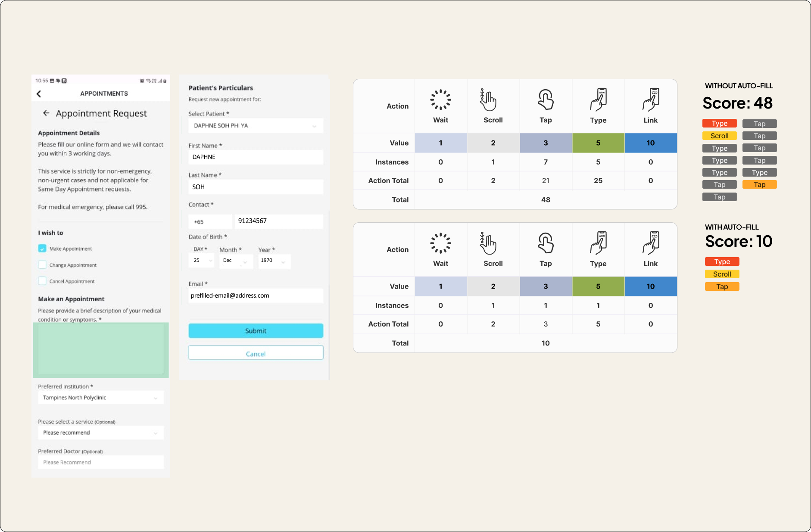The image size is (811, 532).
Task: Expand the Preferred Institution dropdown
Action: 101,398
